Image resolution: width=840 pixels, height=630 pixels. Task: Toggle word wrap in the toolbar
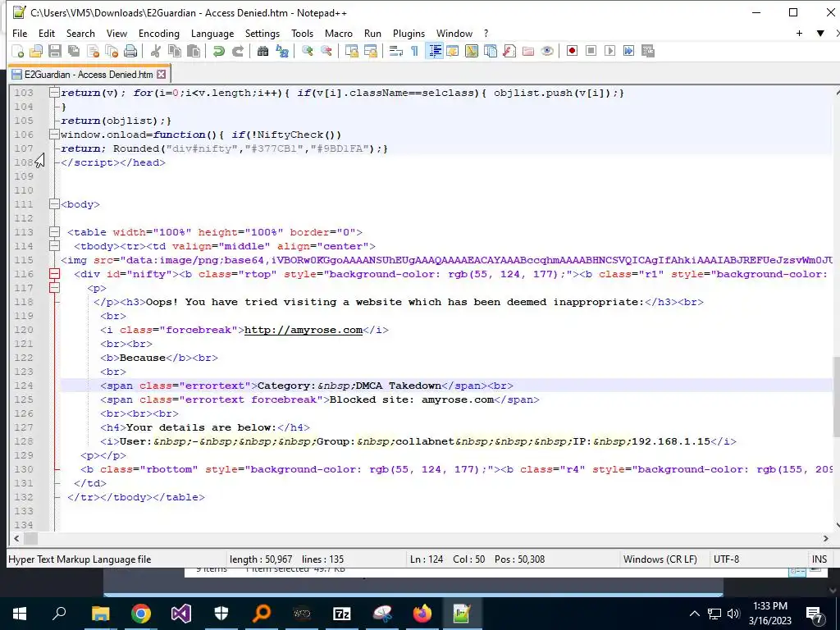click(x=396, y=51)
